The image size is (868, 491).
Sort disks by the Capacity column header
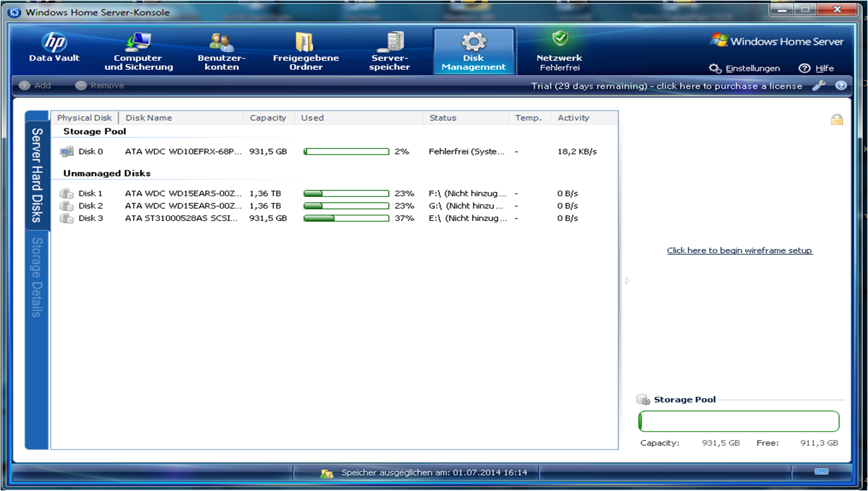pyautogui.click(x=268, y=118)
